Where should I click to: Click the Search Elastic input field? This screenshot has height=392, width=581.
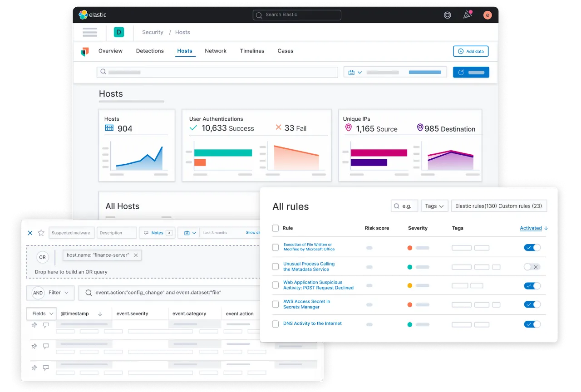(x=297, y=15)
